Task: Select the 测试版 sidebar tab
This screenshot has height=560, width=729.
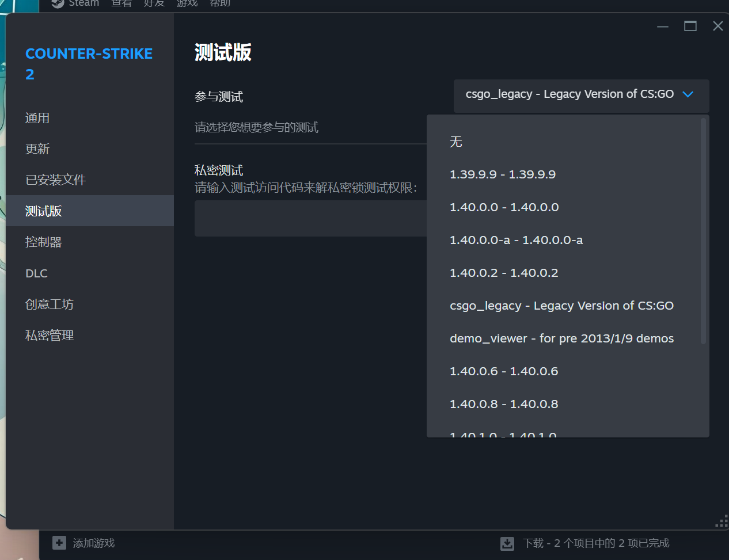Action: click(x=89, y=211)
